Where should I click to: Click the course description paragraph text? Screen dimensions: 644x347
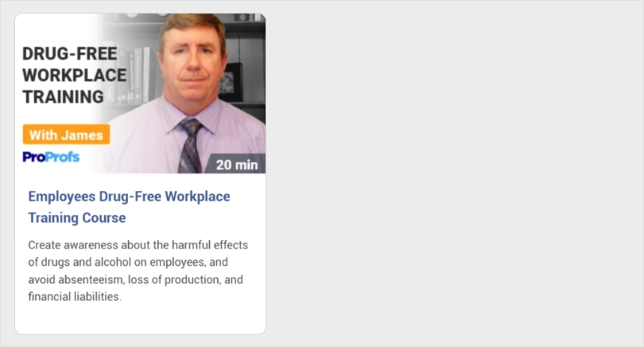[x=138, y=271]
